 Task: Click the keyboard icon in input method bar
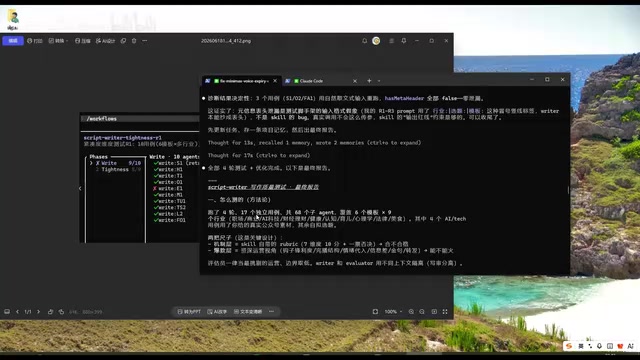click(x=610, y=346)
